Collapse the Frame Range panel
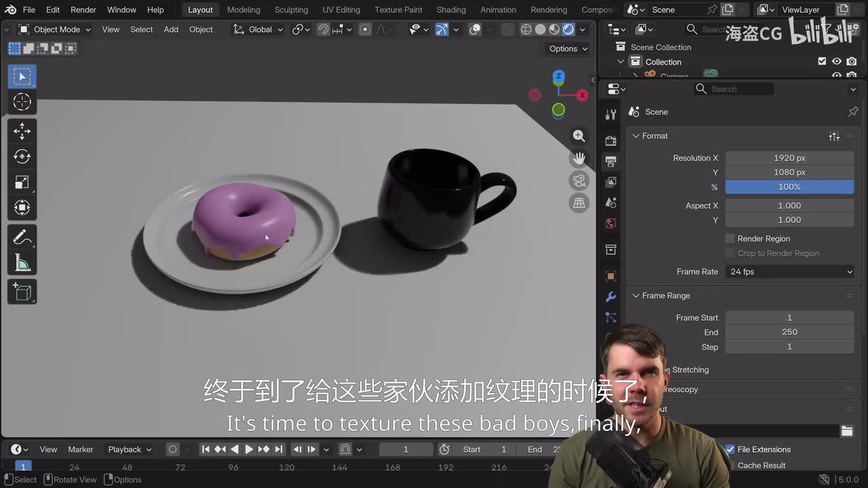The image size is (868, 488). [x=636, y=296]
